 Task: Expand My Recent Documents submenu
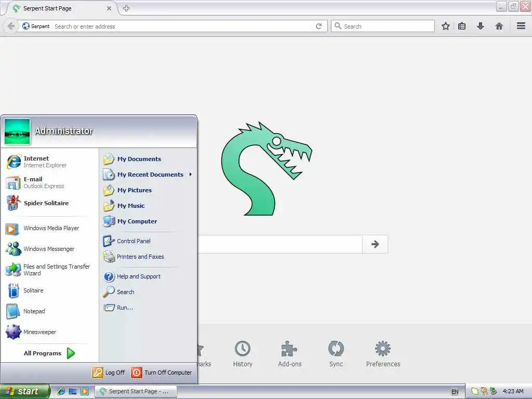tap(148, 175)
